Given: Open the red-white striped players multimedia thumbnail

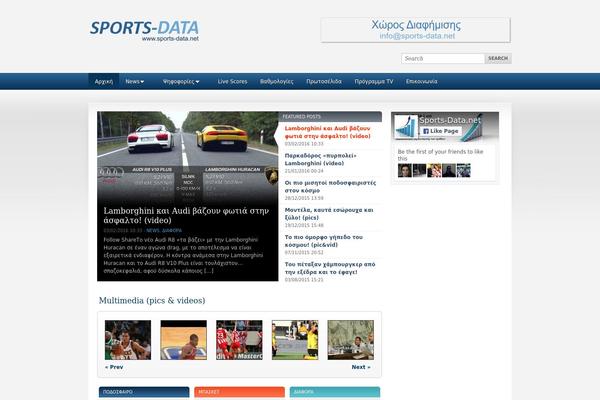Looking at the screenshot, I should tap(239, 340).
